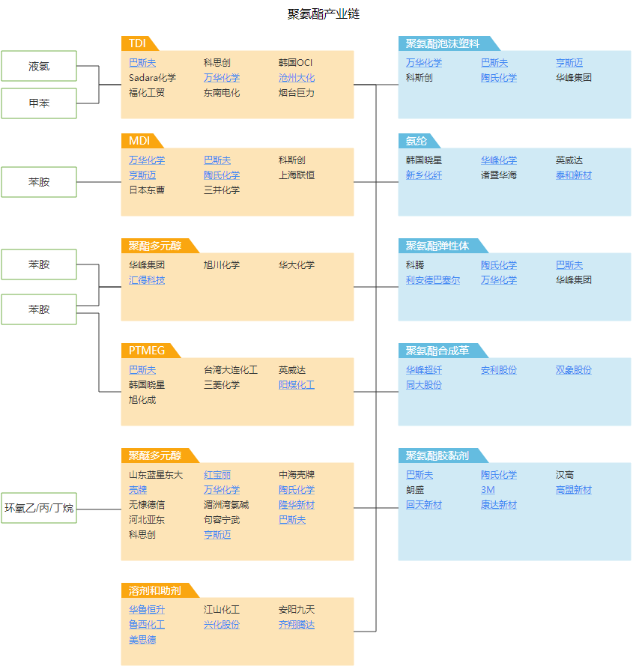The height and width of the screenshot is (672, 636).
Task: Open the 红宝丽 link
Action: [217, 474]
